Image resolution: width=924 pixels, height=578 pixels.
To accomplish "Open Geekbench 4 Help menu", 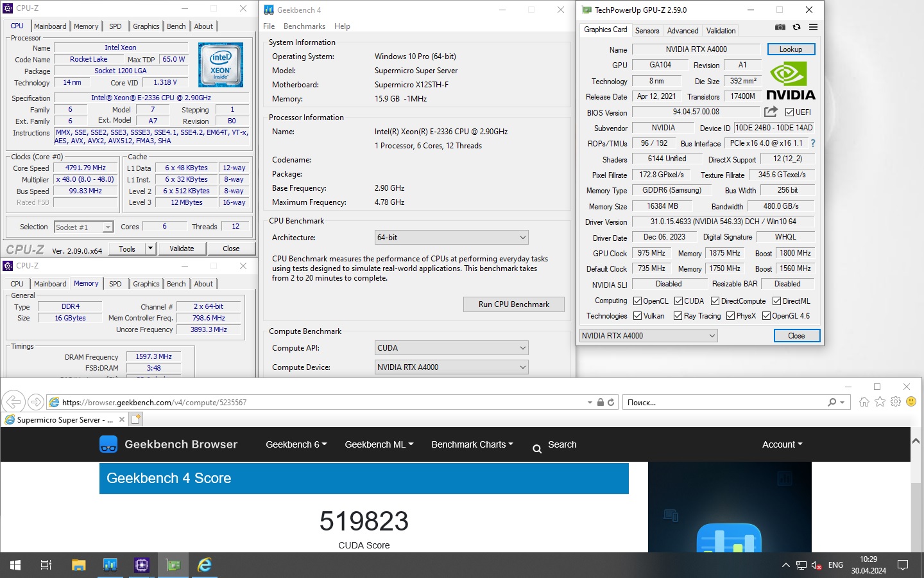I will point(342,26).
